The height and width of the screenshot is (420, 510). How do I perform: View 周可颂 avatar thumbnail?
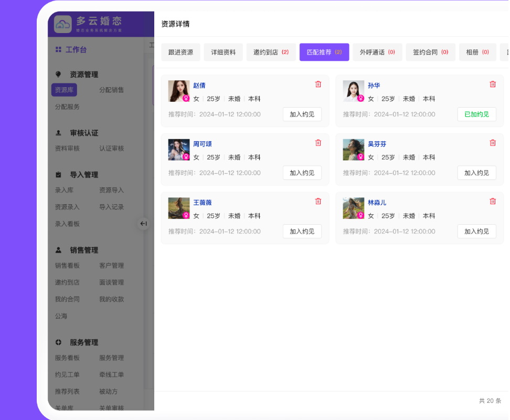point(178,150)
